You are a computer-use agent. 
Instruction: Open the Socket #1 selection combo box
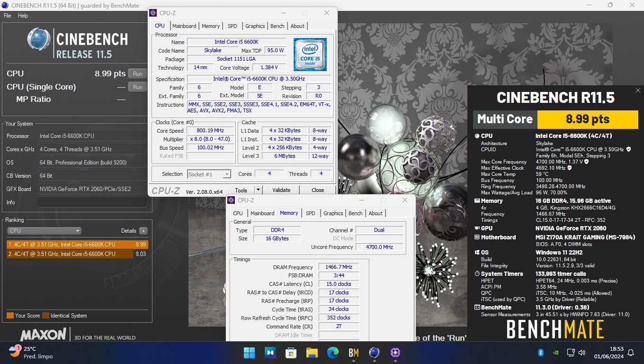(209, 174)
